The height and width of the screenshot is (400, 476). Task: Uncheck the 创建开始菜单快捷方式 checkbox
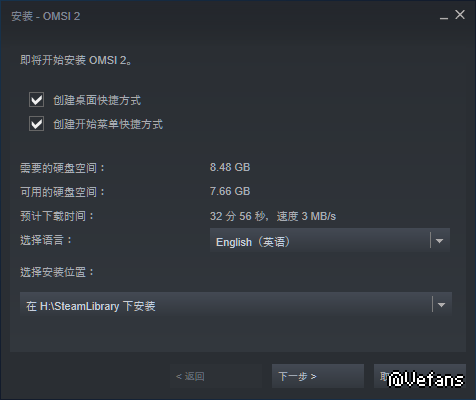pyautogui.click(x=36, y=124)
